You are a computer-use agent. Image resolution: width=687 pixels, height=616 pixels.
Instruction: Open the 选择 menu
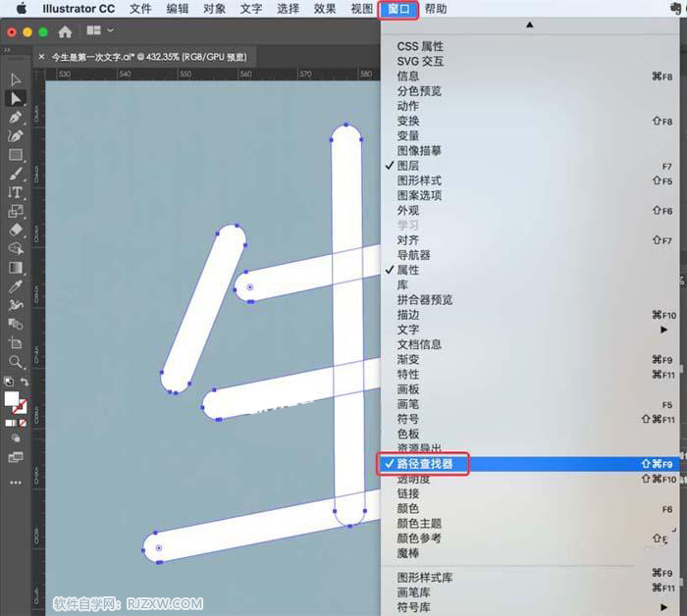[x=288, y=9]
